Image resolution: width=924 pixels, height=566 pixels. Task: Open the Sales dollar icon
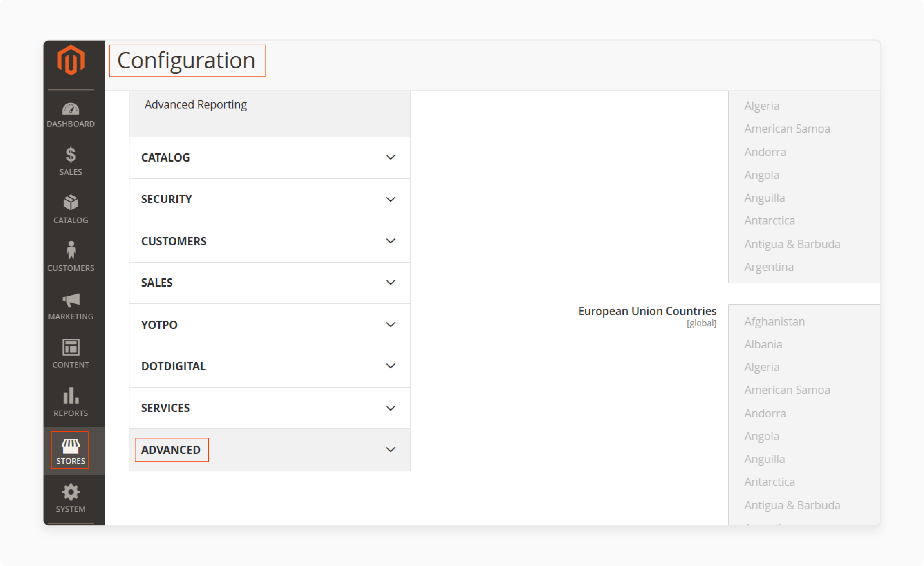pos(70,155)
